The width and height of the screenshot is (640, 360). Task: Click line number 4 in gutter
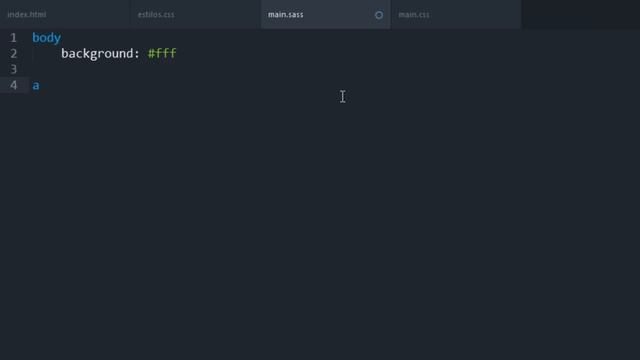(13, 85)
